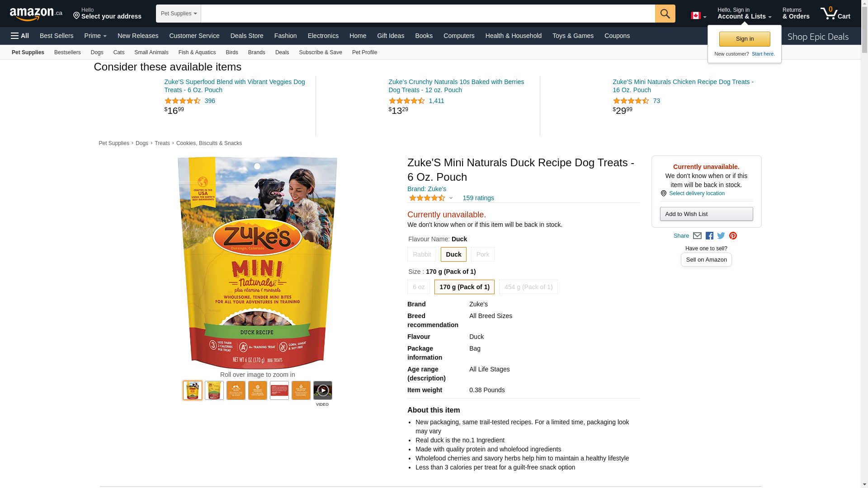Click the Add to Wish List button
Viewport: 868px width, 488px height.
[706, 214]
